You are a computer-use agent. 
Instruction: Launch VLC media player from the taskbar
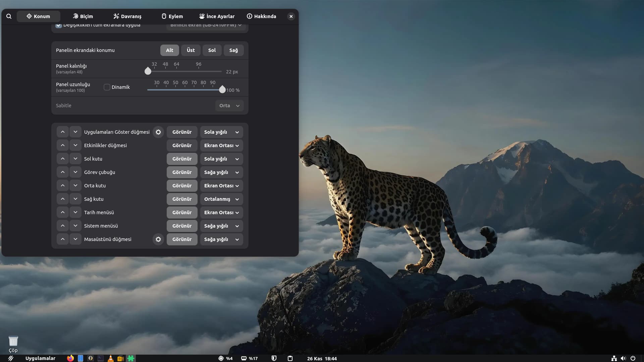(110, 358)
